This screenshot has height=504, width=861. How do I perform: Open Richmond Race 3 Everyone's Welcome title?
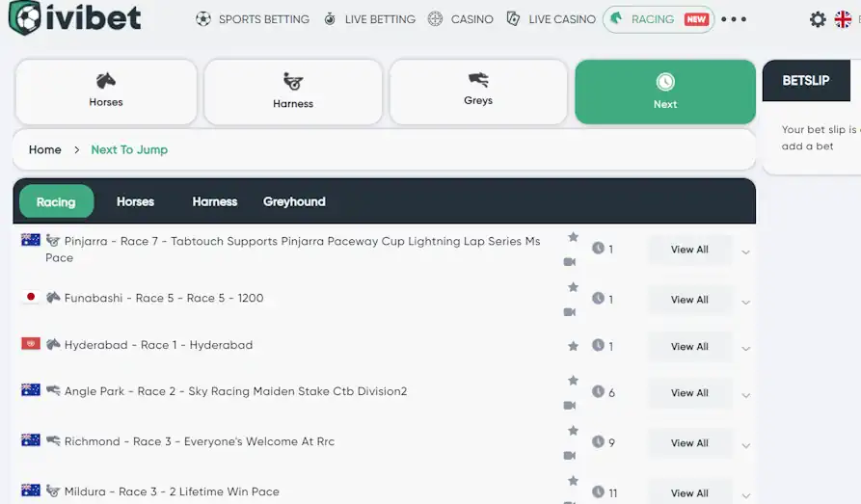pyautogui.click(x=200, y=440)
